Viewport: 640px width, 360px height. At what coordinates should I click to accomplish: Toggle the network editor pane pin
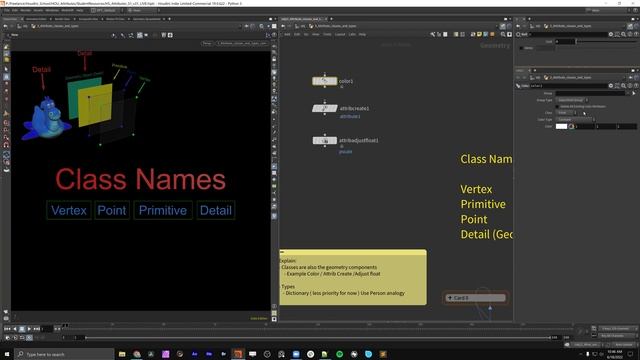point(502,26)
